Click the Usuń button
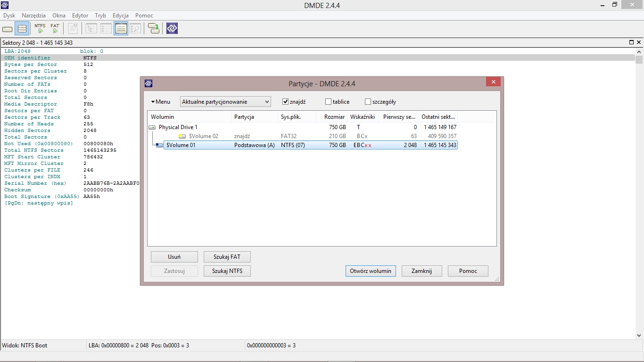The width and height of the screenshot is (644, 362). pos(174,257)
